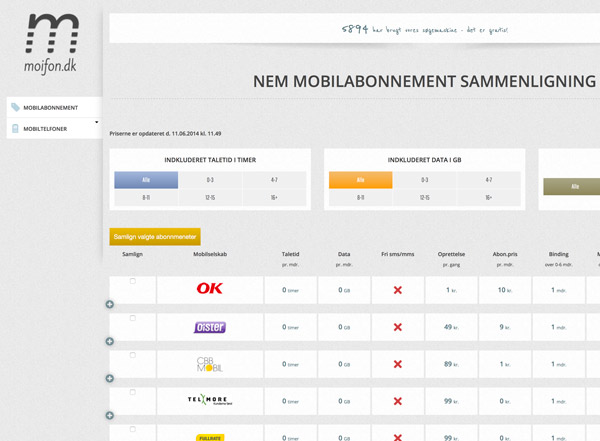This screenshot has width=600, height=441.
Task: Click red X in OK row
Action: coord(398,290)
